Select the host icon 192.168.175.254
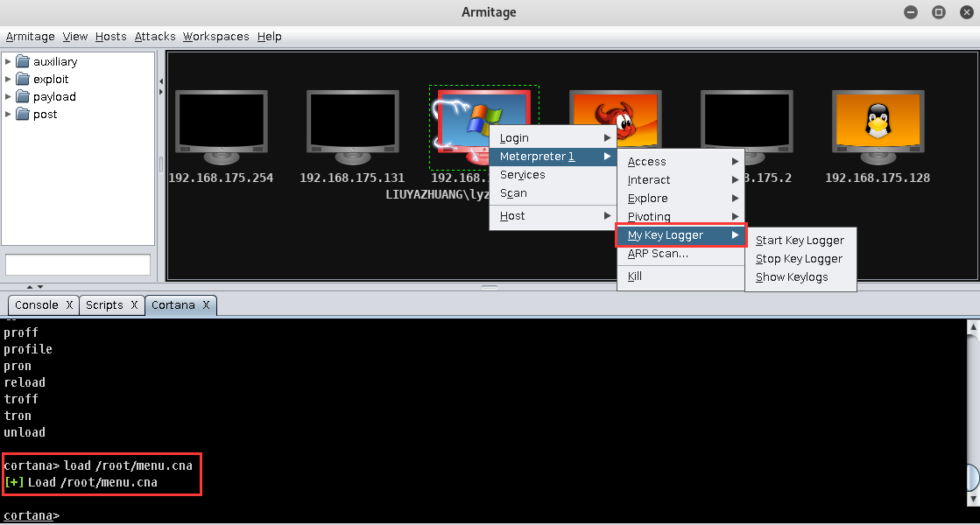Image resolution: width=980 pixels, height=525 pixels. point(222,127)
